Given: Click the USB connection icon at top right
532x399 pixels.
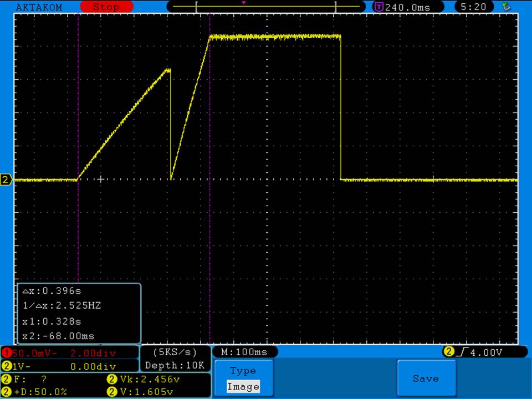Looking at the screenshot, I should coord(506,7).
